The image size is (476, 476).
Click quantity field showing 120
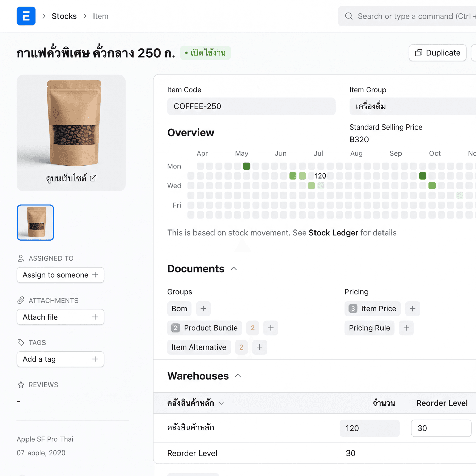370,428
